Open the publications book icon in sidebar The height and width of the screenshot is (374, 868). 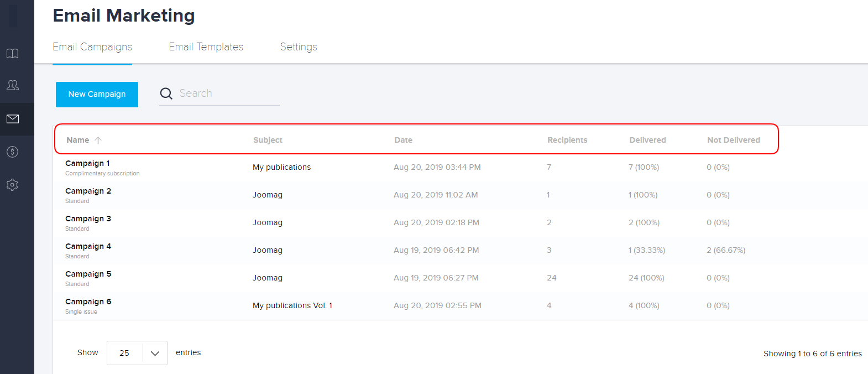coord(13,54)
